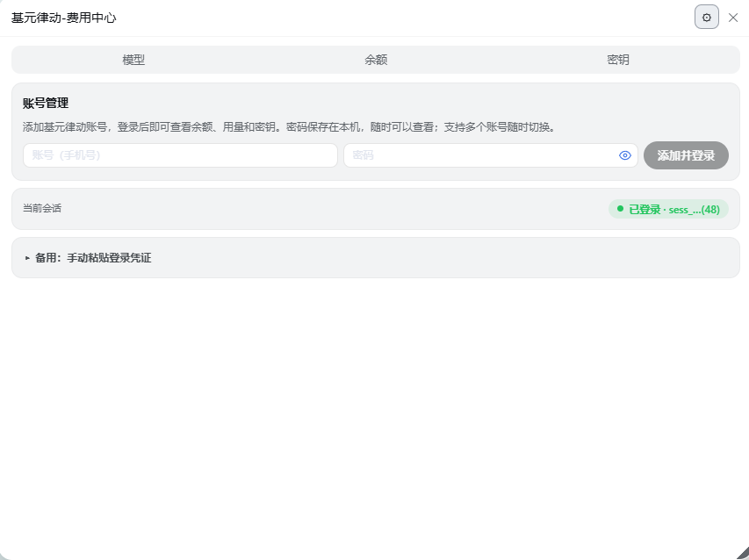Click the resize grip at the window corner

741,552
